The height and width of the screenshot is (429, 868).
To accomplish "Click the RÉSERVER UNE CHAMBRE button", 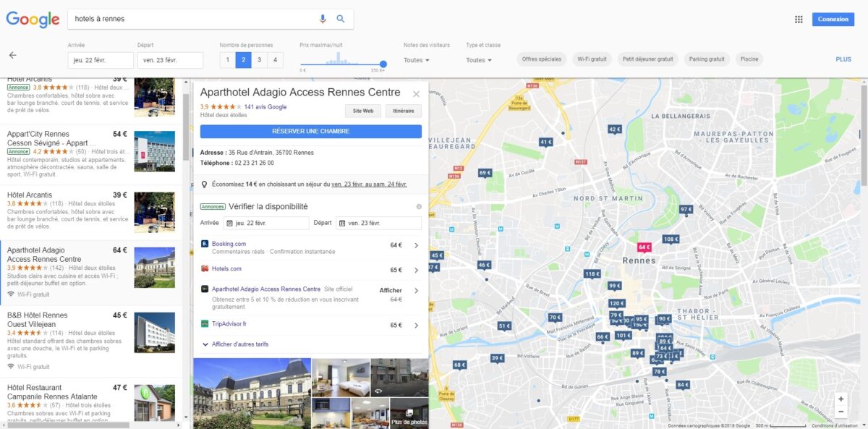I will point(310,132).
